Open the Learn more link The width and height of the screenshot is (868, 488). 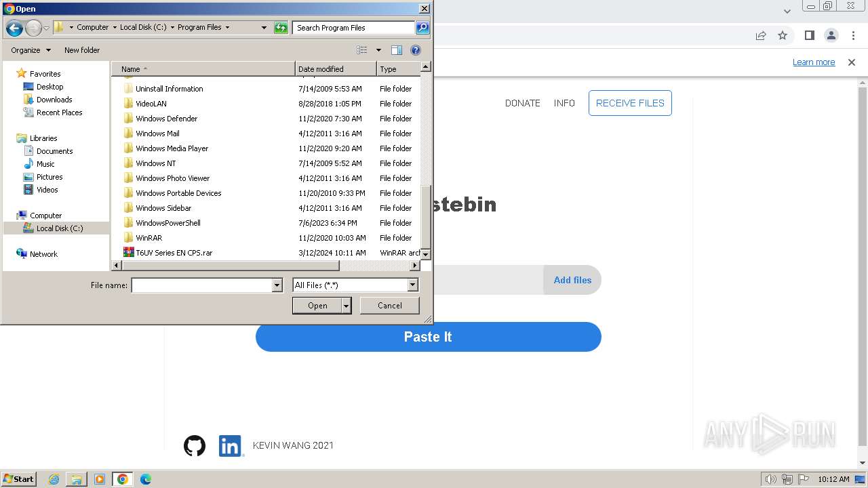814,62
